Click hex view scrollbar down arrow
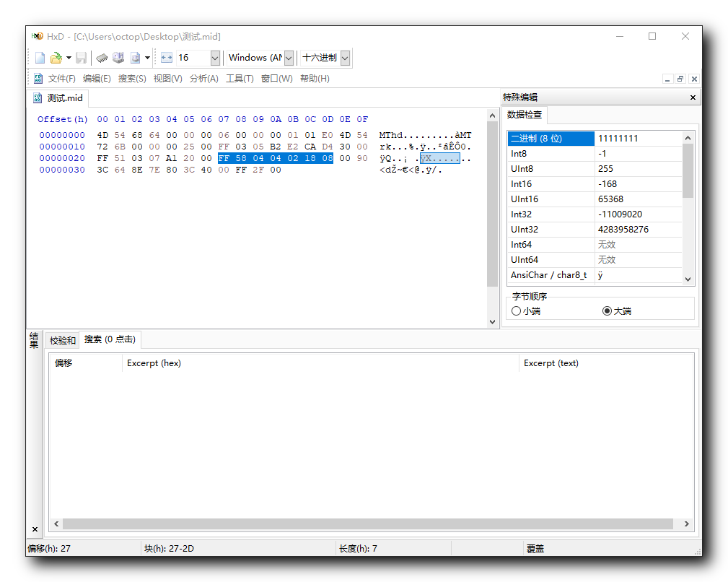The image size is (728, 582). tap(492, 321)
